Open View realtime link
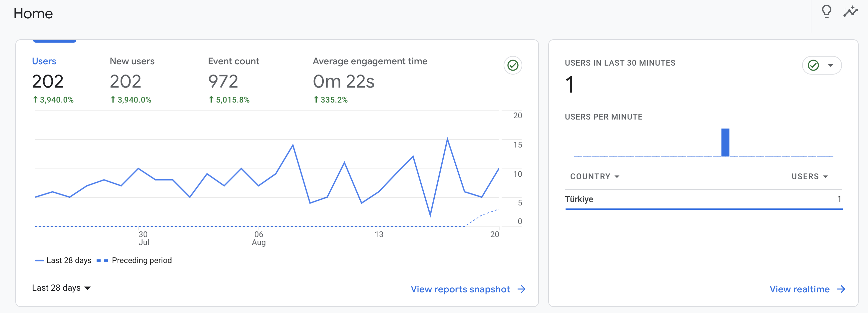Image resolution: width=868 pixels, height=313 pixels. click(x=799, y=289)
